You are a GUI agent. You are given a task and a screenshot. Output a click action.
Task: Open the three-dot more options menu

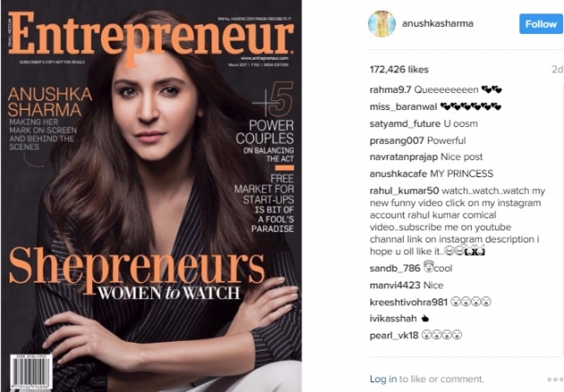click(x=555, y=379)
